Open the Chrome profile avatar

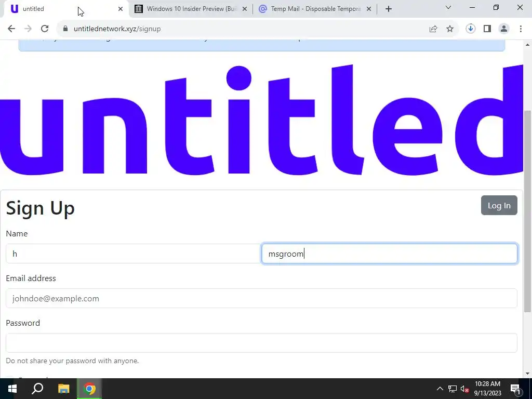(x=504, y=29)
